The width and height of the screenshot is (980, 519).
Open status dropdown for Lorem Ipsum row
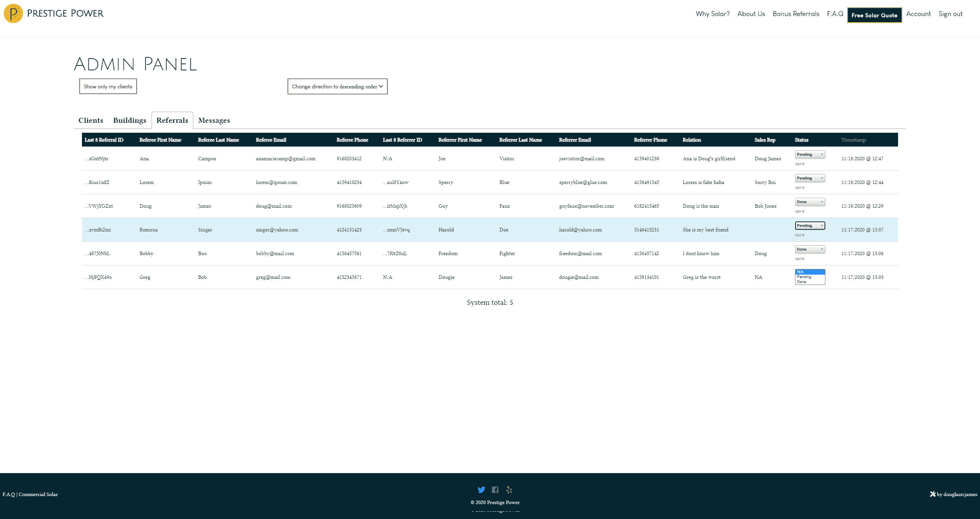point(810,178)
